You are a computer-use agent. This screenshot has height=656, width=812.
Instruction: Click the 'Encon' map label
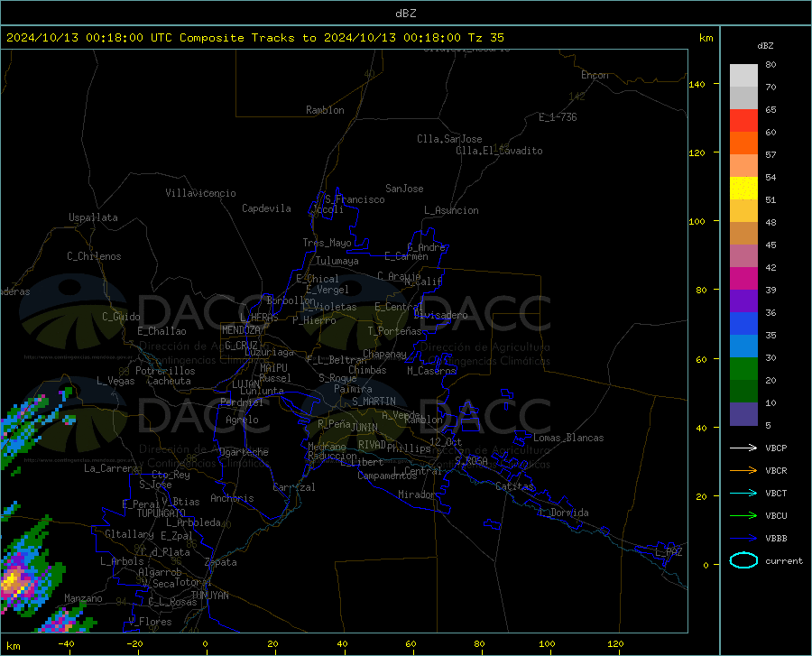[x=595, y=75]
